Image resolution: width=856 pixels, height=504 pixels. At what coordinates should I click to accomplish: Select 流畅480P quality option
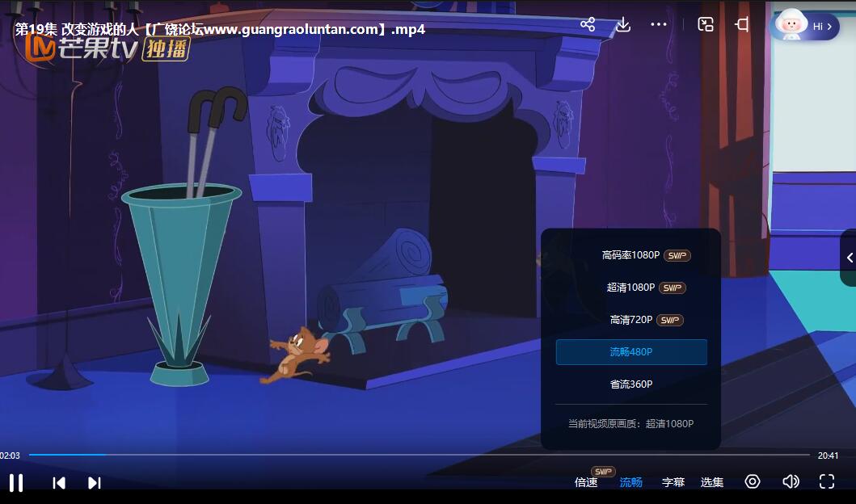click(631, 352)
